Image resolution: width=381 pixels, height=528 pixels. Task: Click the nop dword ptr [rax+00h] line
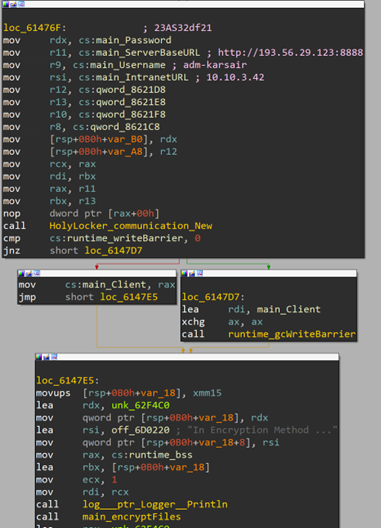pos(81,213)
